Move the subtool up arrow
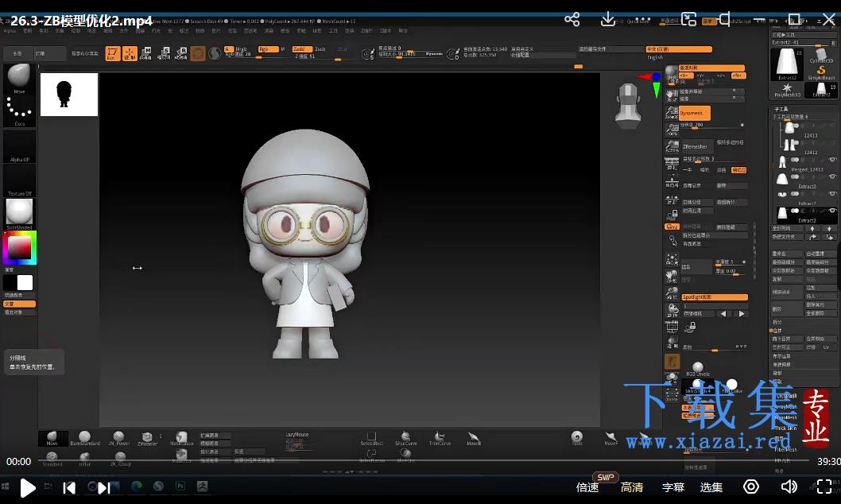 (x=812, y=228)
